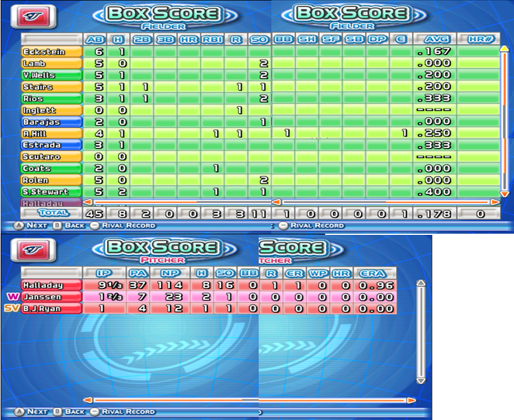Click the fielder vertical scrollbar track

click(504, 121)
